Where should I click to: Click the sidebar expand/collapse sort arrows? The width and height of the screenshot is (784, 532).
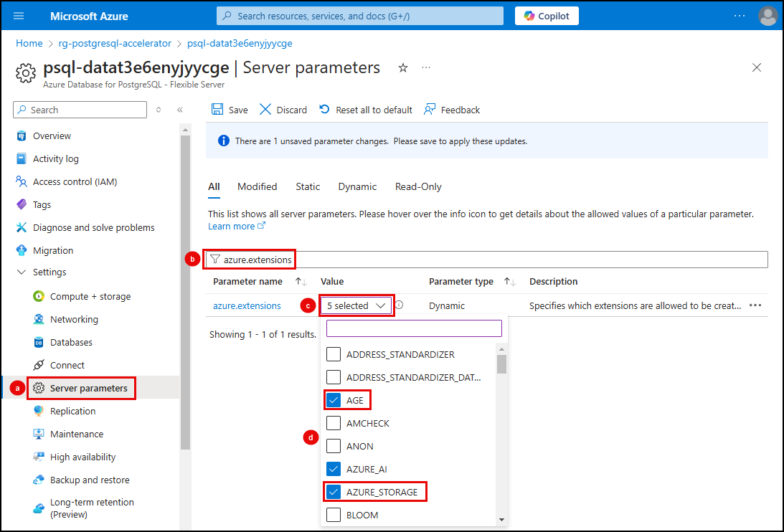point(159,110)
